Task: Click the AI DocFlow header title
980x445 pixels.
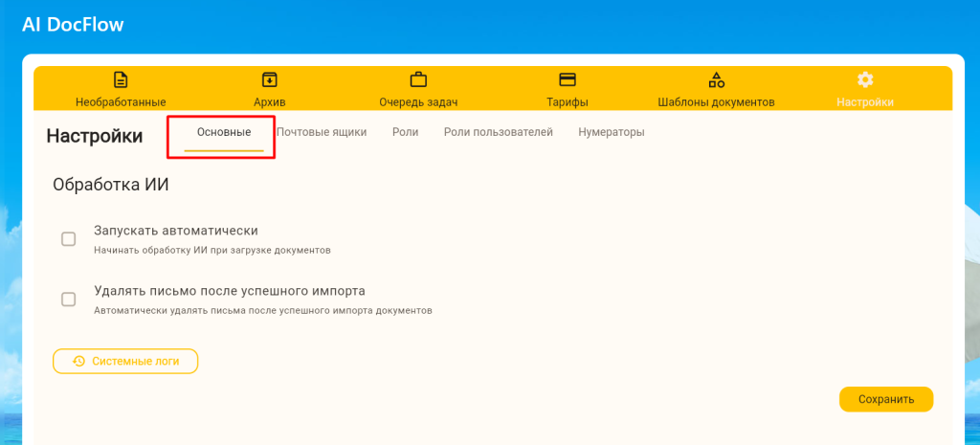Action: pyautogui.click(x=74, y=24)
